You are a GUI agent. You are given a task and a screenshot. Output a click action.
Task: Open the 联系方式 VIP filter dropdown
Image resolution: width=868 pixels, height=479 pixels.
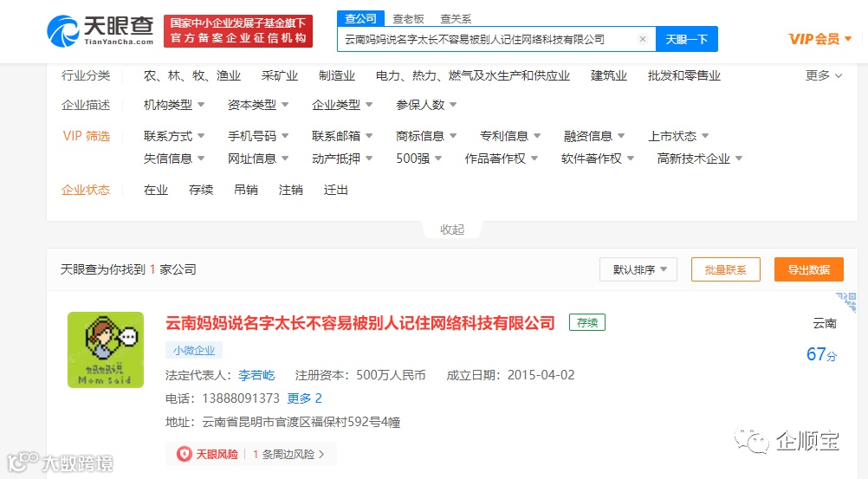pyautogui.click(x=174, y=136)
